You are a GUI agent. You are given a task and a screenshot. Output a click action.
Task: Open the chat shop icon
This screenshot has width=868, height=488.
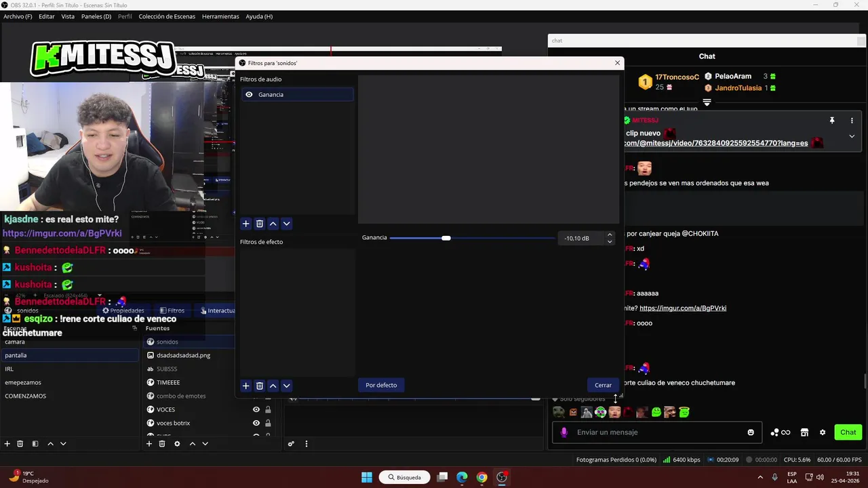point(804,432)
